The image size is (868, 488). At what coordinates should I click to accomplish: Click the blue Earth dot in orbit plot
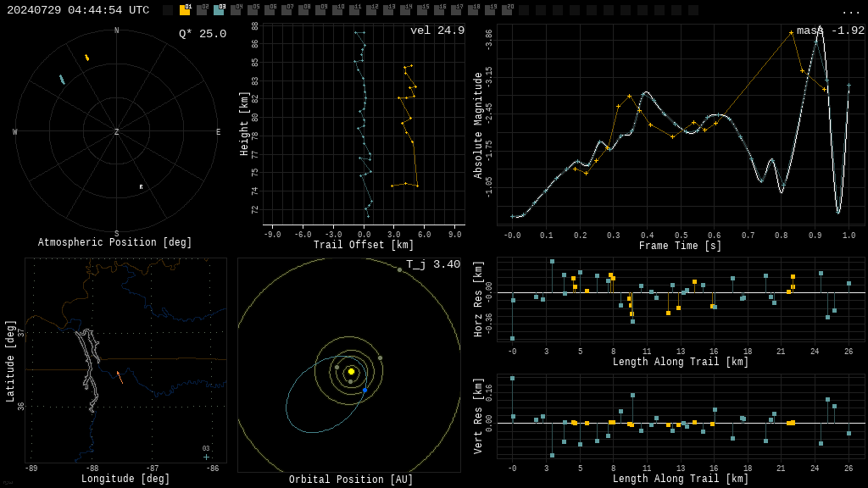[365, 390]
